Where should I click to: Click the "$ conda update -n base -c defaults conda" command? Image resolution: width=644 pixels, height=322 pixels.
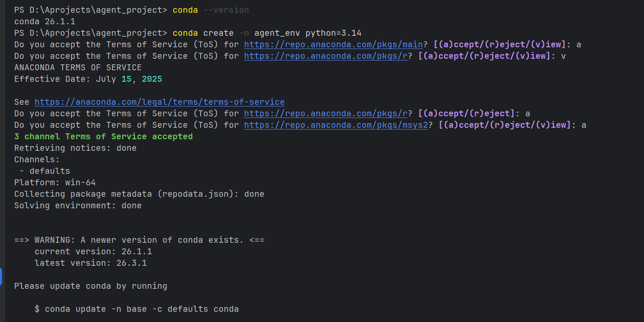coord(137,309)
